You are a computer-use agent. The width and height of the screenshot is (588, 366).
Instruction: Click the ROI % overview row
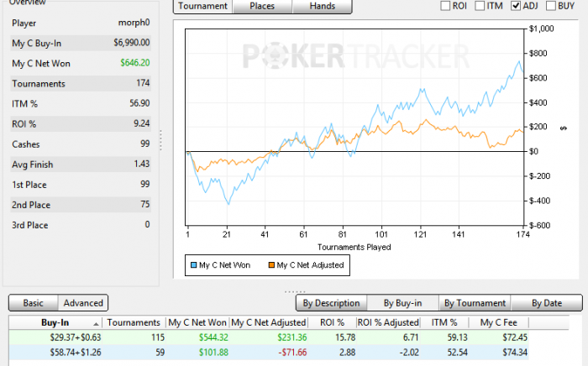81,124
